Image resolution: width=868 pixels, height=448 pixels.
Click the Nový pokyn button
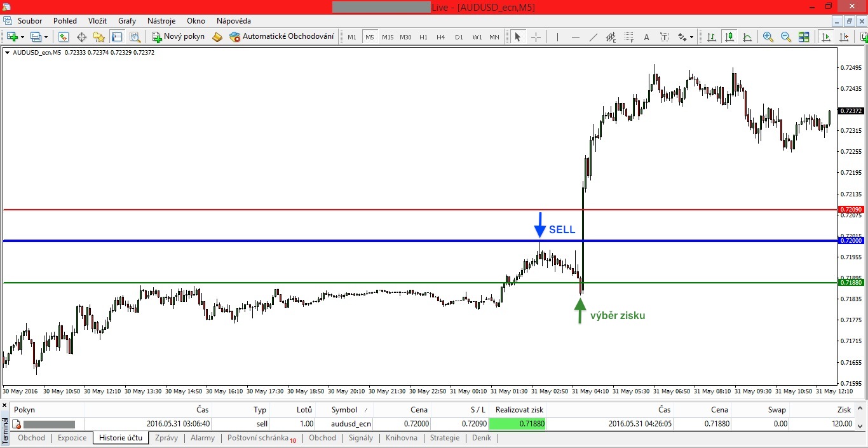(179, 37)
